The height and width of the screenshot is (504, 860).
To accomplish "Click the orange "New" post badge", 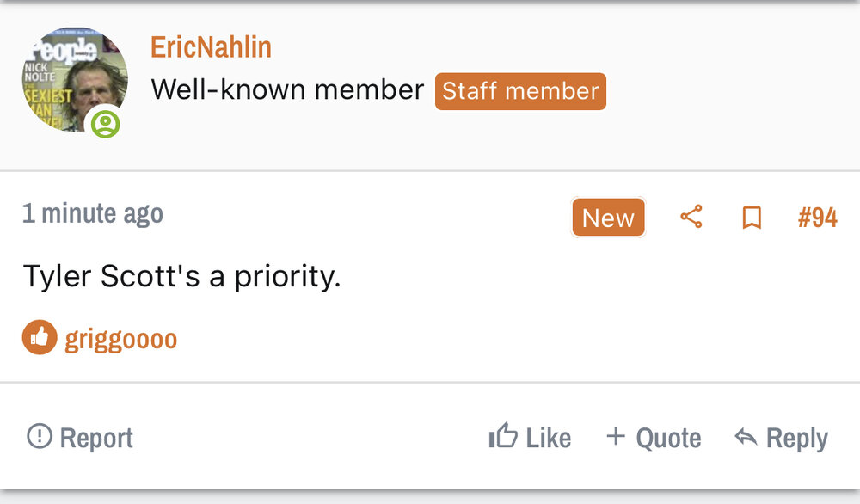I will (x=608, y=218).
